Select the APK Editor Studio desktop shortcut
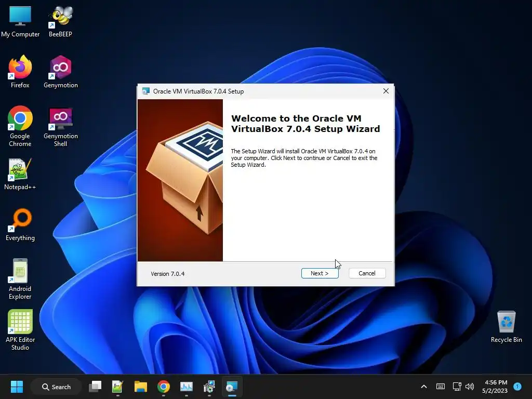 20,330
